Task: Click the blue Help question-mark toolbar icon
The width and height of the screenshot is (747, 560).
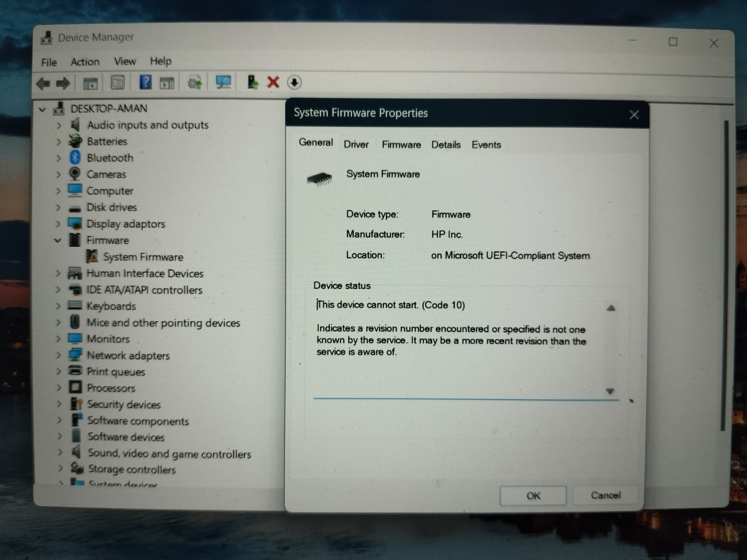Action: click(145, 83)
